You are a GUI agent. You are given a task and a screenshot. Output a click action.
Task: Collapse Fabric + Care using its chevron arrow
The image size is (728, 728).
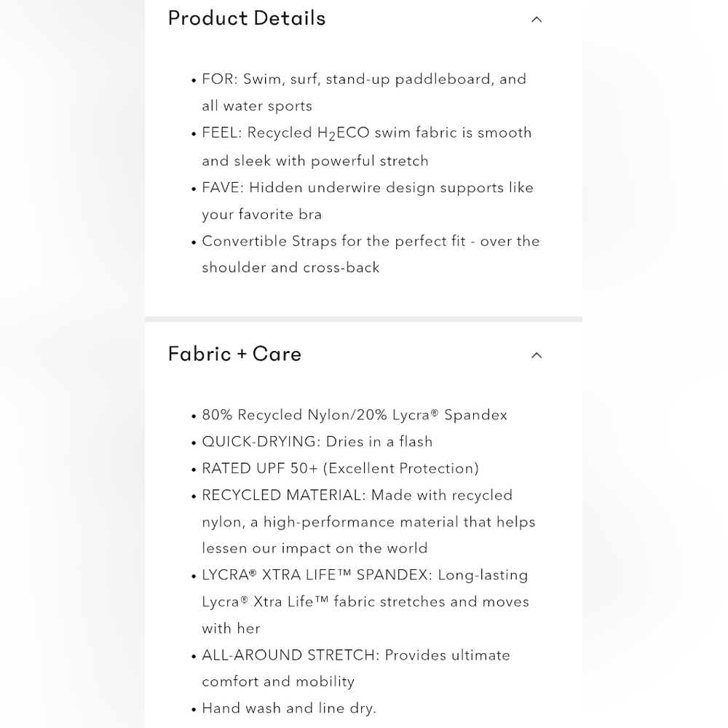(537, 355)
